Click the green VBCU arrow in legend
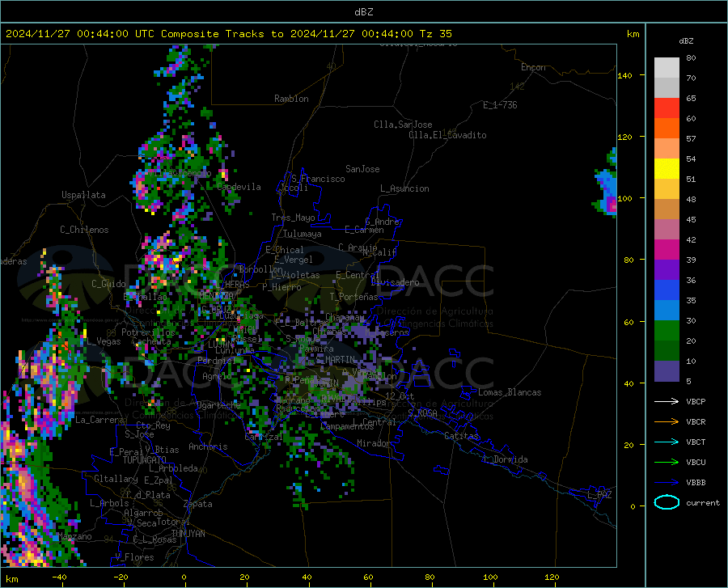The image size is (728, 588). click(667, 462)
